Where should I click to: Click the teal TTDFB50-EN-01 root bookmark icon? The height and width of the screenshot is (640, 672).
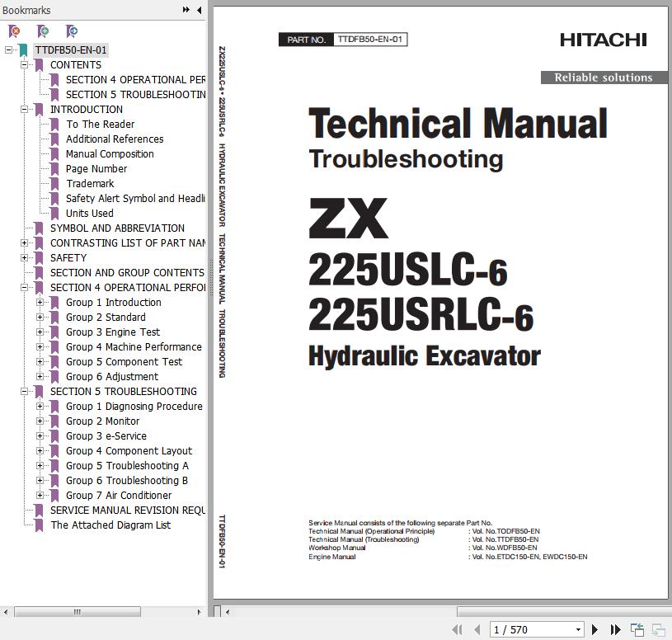pyautogui.click(x=23, y=50)
